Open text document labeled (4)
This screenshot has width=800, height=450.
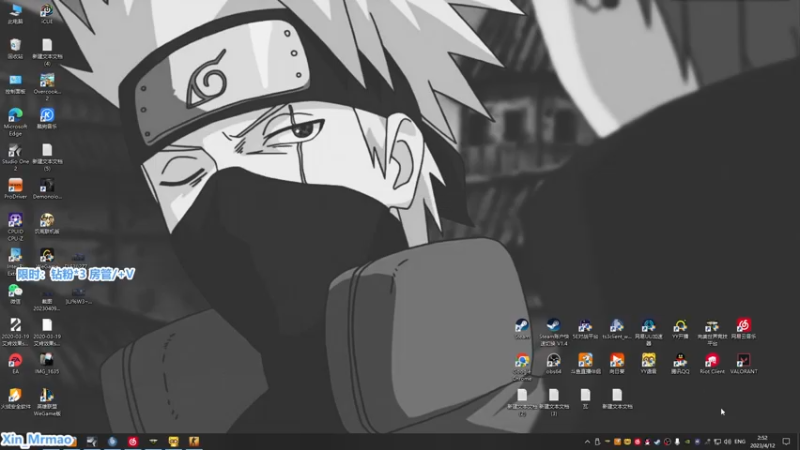coord(47,52)
